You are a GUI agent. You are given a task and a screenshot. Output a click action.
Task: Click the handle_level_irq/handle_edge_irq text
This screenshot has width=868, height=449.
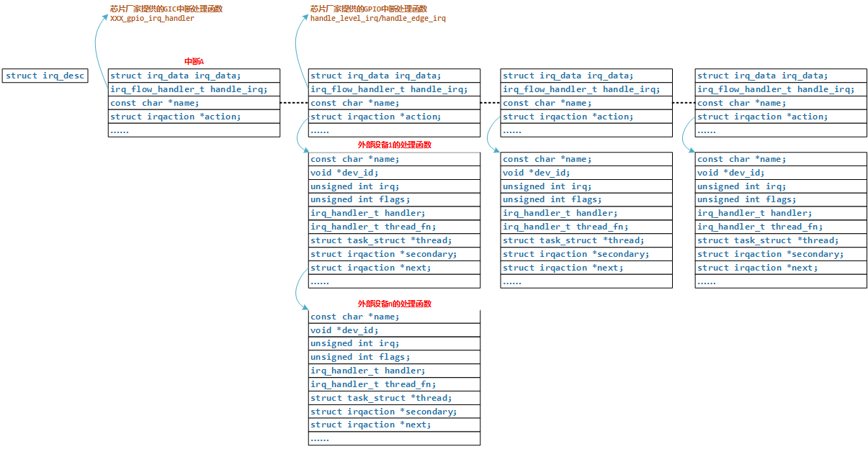[377, 19]
